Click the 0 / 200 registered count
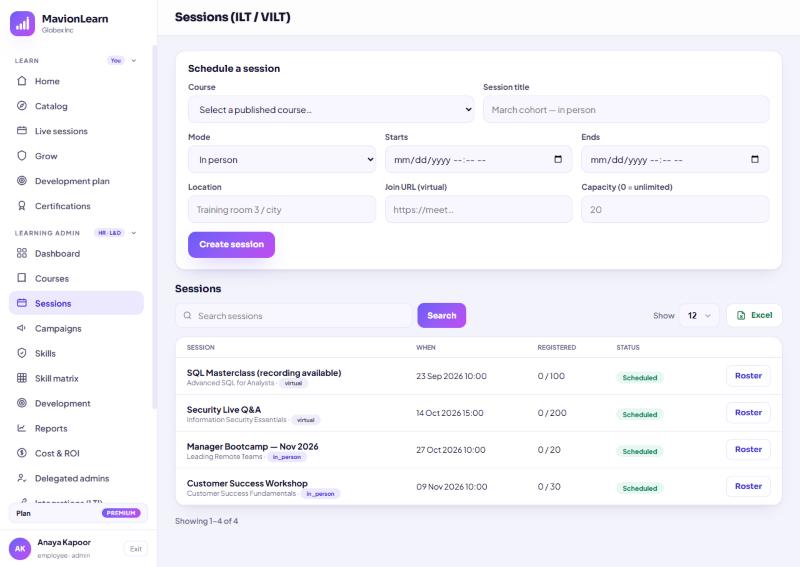Screen dimensions: 800x567 [552, 413]
